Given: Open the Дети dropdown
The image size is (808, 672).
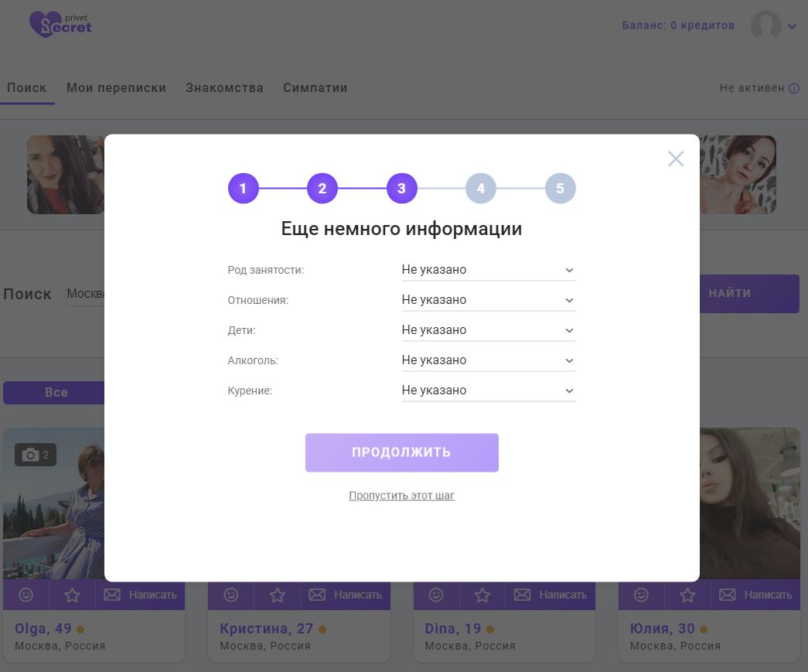Looking at the screenshot, I should click(489, 330).
